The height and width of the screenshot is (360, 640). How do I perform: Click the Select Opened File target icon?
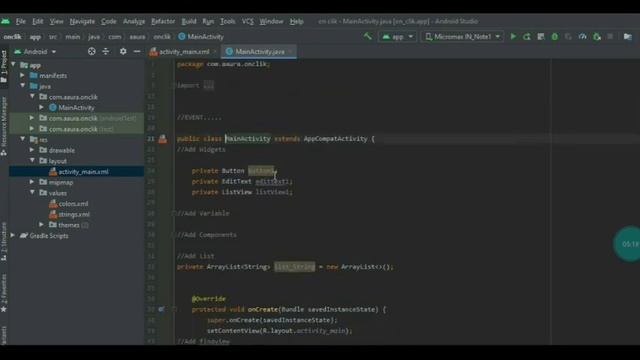tap(92, 51)
